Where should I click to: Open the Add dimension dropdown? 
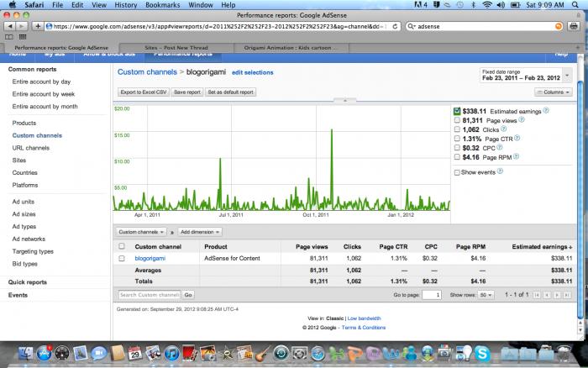coord(200,232)
